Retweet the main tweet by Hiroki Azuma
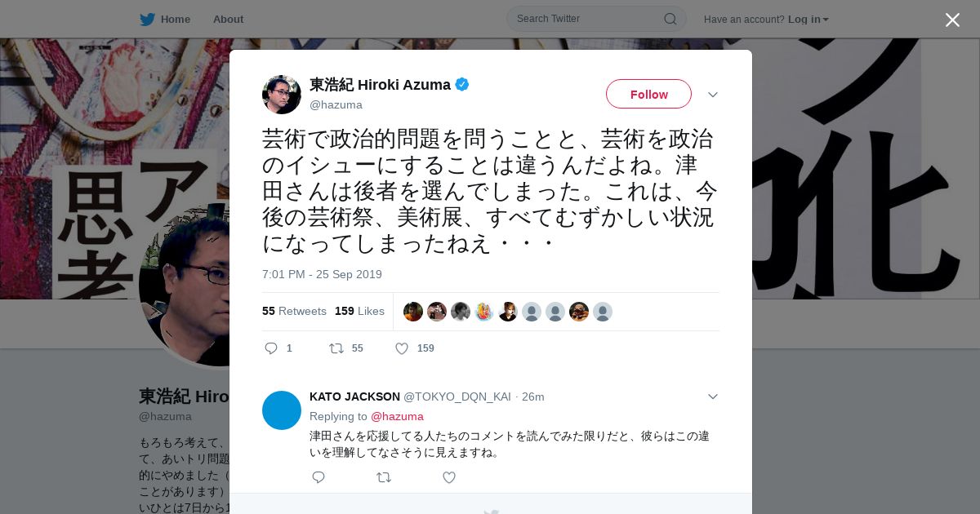Screen dimensions: 980x514 click(x=336, y=348)
